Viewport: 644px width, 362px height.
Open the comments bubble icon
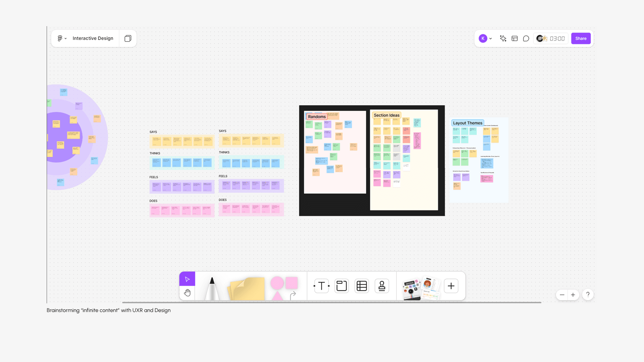click(526, 39)
